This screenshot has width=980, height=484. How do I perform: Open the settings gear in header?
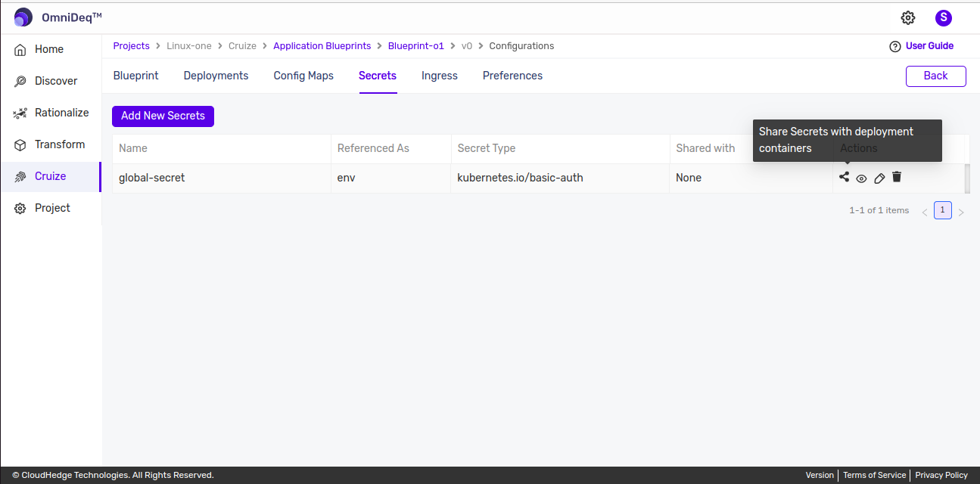[x=908, y=17]
